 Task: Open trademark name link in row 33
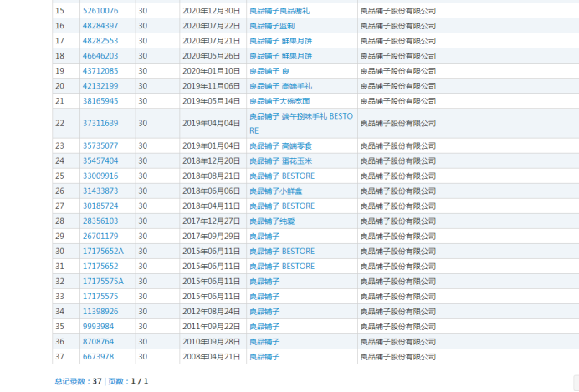point(264,297)
